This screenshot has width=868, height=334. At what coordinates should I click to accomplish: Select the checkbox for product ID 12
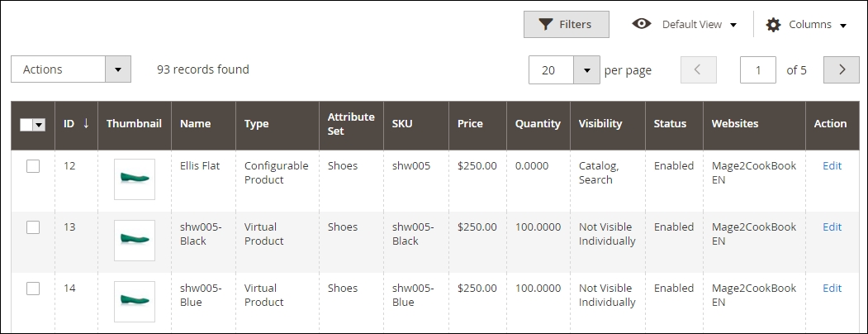(x=33, y=166)
